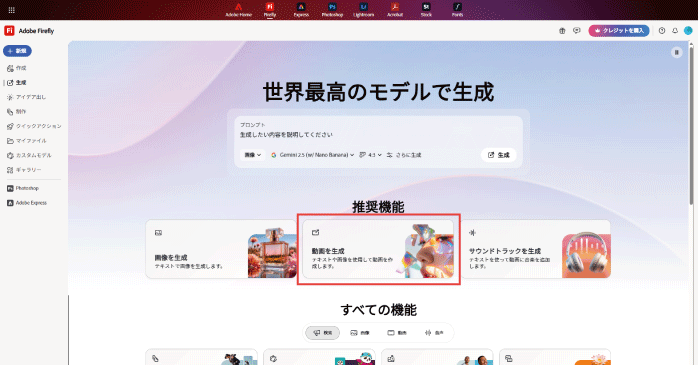Click the さらに生成 settings option

point(404,155)
